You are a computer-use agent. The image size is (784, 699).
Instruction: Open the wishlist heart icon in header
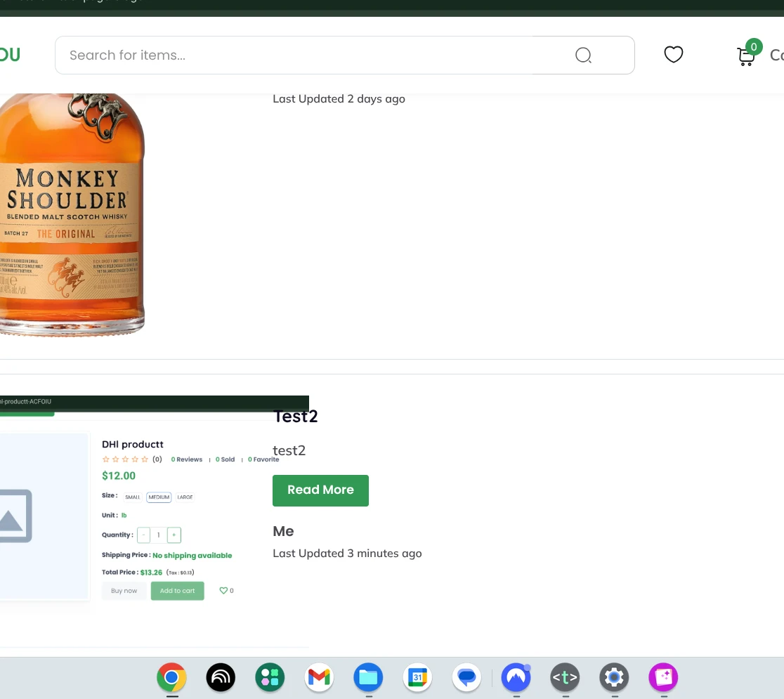pyautogui.click(x=673, y=54)
